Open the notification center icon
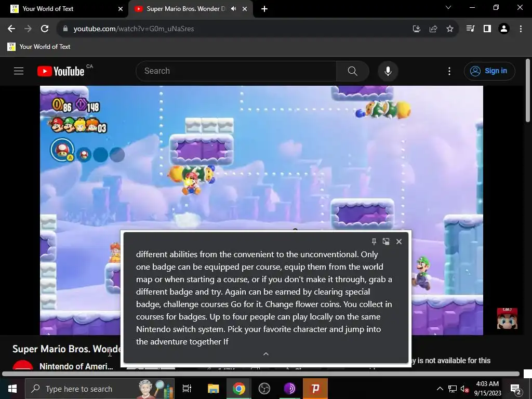532x399 pixels. pyautogui.click(x=515, y=389)
